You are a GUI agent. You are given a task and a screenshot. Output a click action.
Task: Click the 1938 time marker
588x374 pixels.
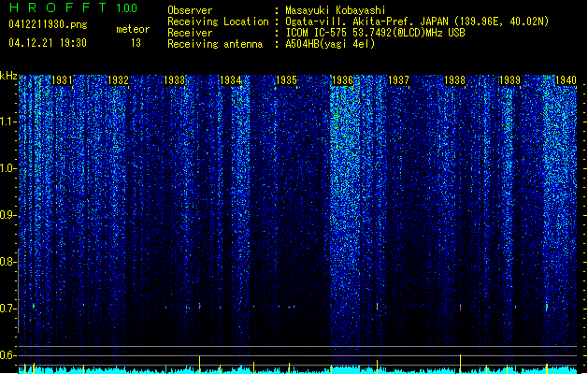point(454,80)
